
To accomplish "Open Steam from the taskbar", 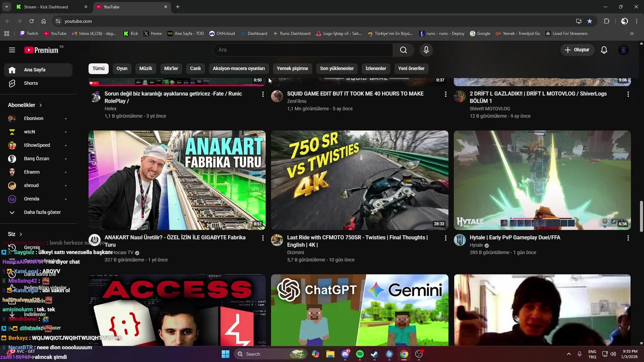I will click(x=374, y=354).
